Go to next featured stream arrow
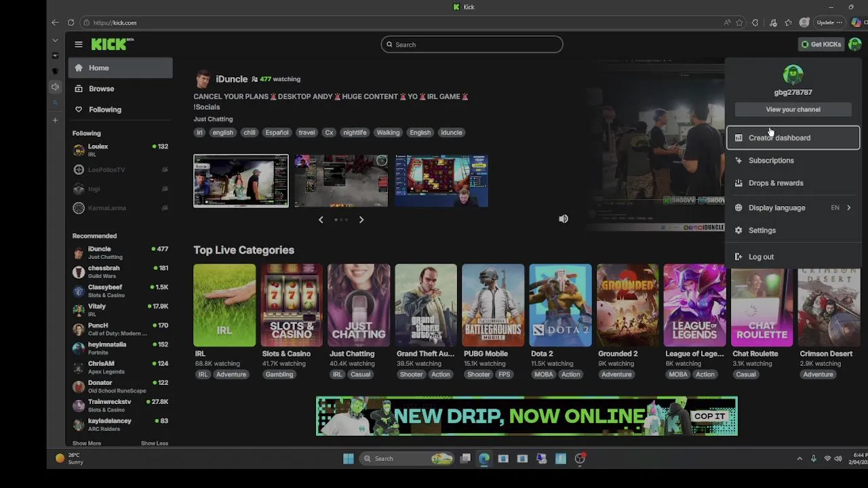Image resolution: width=868 pixels, height=488 pixels. coord(361,220)
